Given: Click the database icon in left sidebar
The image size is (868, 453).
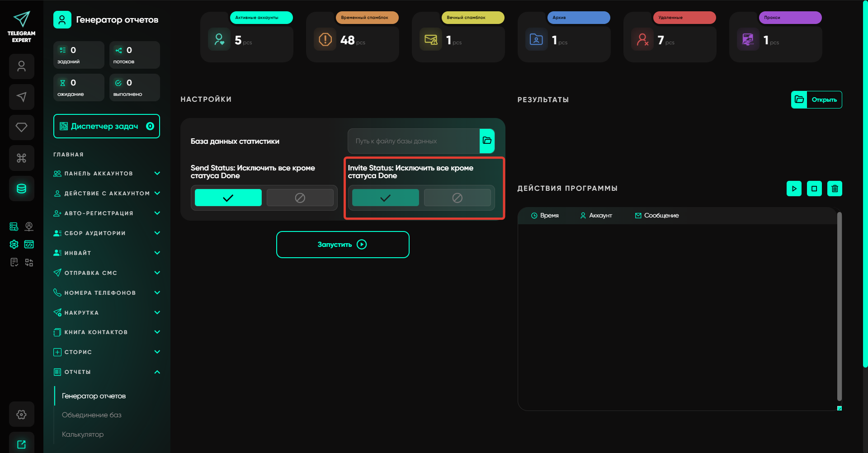Looking at the screenshot, I should click(x=21, y=189).
